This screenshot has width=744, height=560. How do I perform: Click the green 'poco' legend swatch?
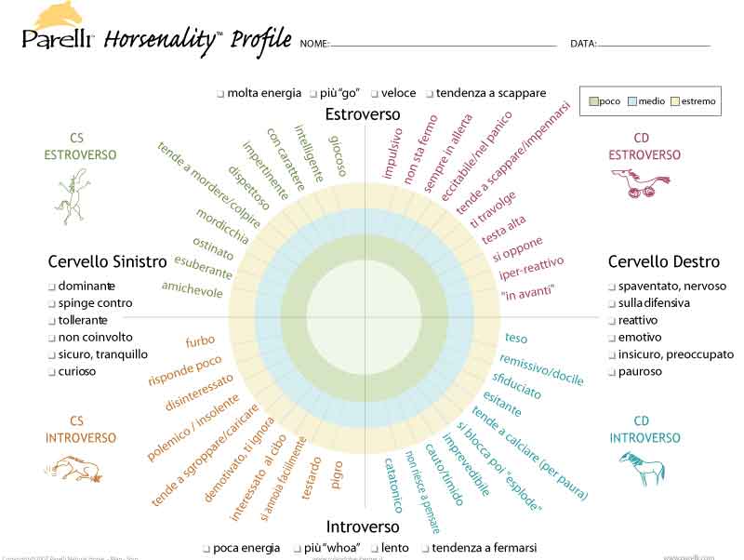(x=593, y=101)
